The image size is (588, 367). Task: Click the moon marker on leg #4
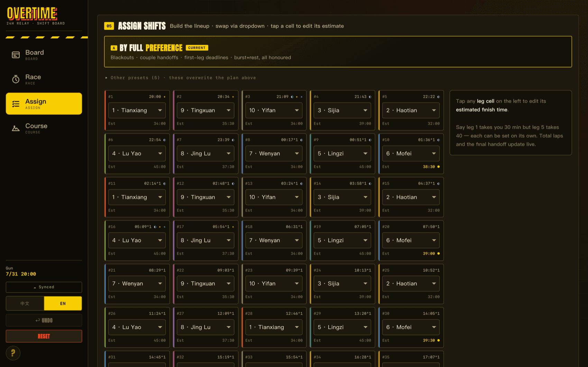(370, 97)
